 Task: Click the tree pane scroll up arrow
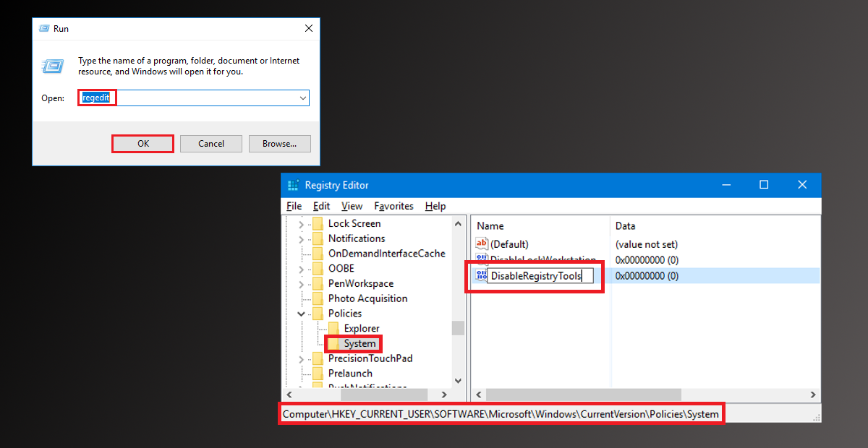coord(458,223)
